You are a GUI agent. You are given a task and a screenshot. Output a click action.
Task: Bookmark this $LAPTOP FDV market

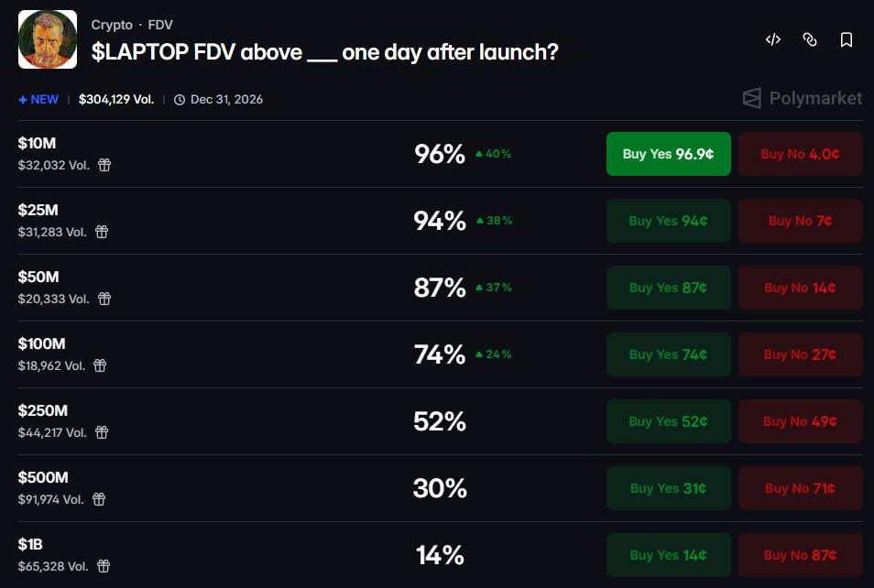pyautogui.click(x=847, y=39)
